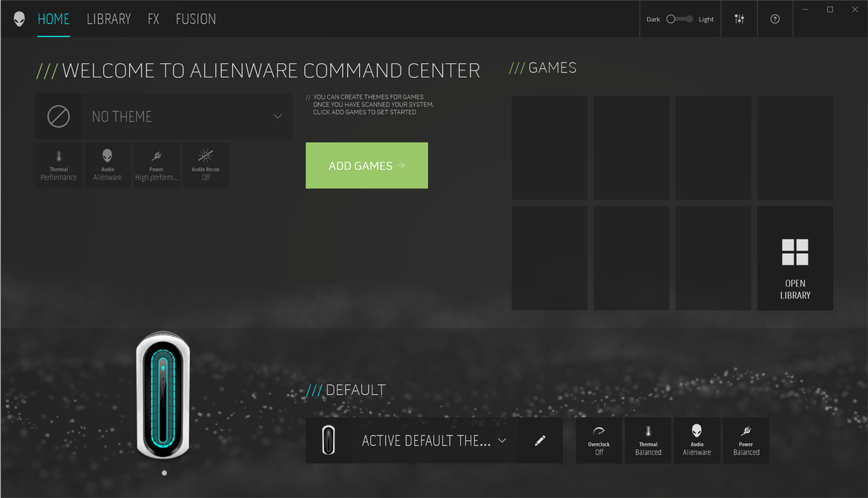The width and height of the screenshot is (868, 498).
Task: Toggle the Dark/Light theme switch
Action: (x=680, y=19)
